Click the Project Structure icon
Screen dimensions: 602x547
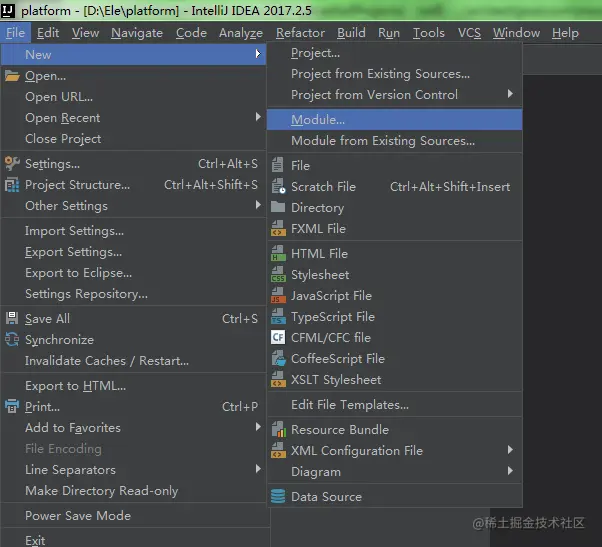pos(12,185)
